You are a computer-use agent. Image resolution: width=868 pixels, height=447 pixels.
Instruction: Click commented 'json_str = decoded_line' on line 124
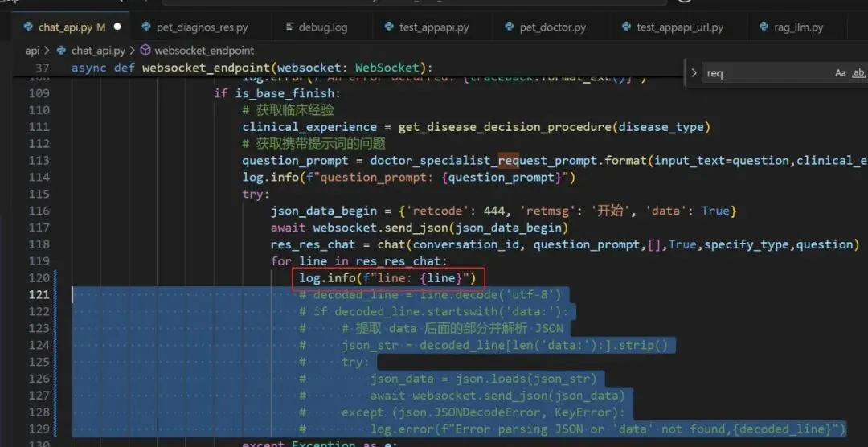point(505,346)
